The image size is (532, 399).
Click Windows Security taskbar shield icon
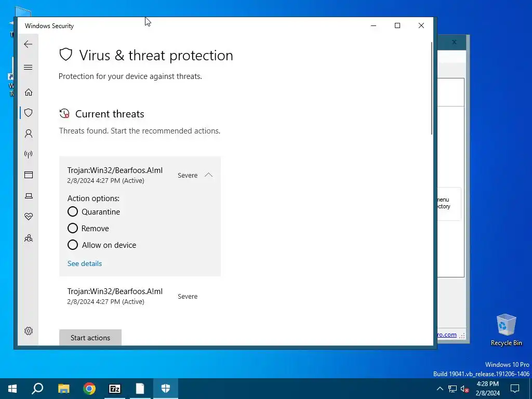[x=166, y=389]
